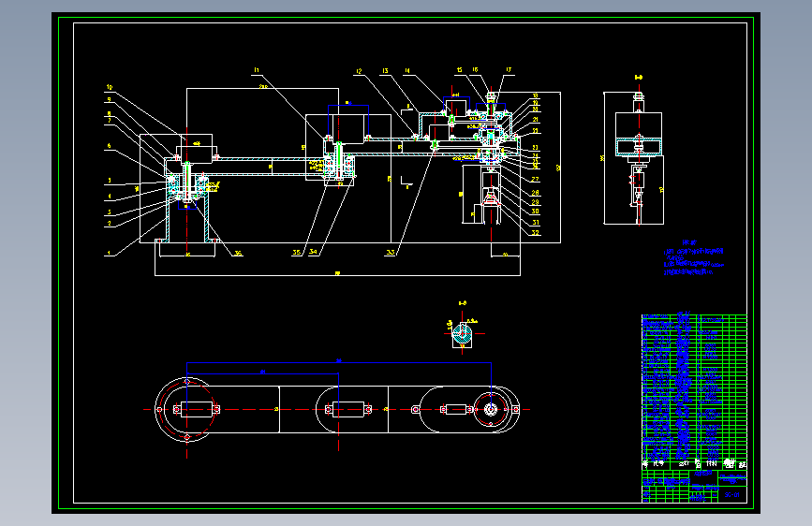Screen dimensions: 812x526
Task: Click part number label 28
Action: coord(536,193)
